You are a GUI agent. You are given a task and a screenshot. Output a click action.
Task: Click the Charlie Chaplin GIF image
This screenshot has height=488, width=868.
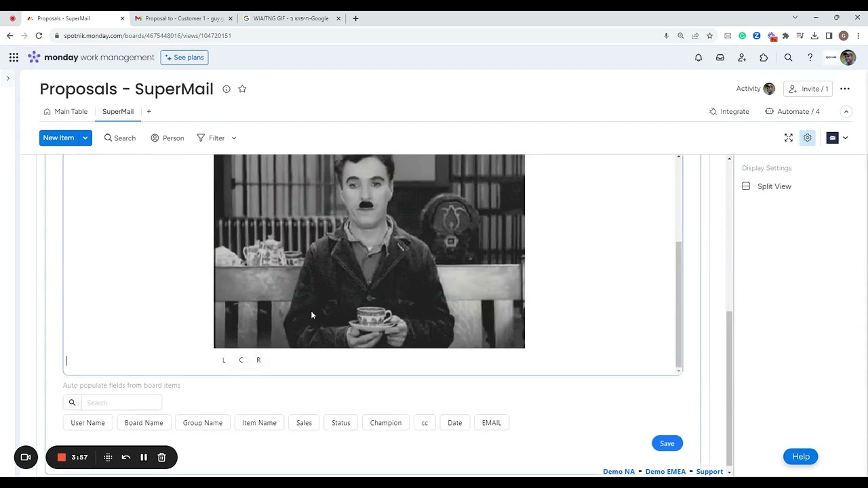(x=369, y=251)
